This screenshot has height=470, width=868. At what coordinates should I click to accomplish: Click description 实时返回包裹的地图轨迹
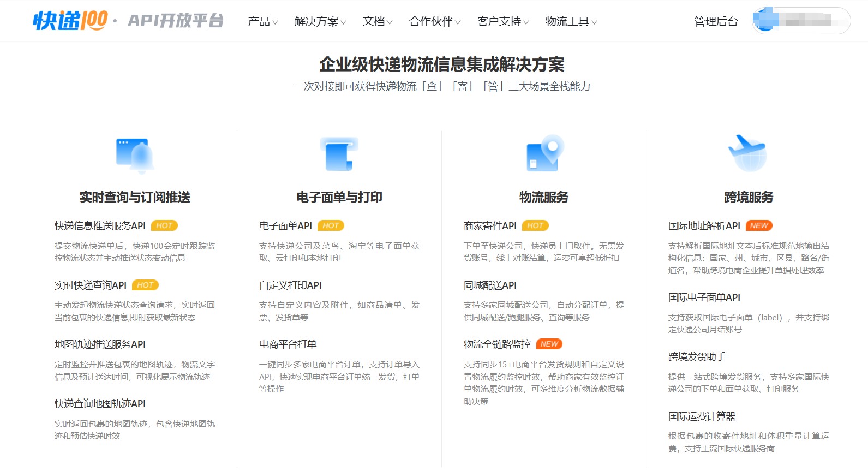[135, 430]
